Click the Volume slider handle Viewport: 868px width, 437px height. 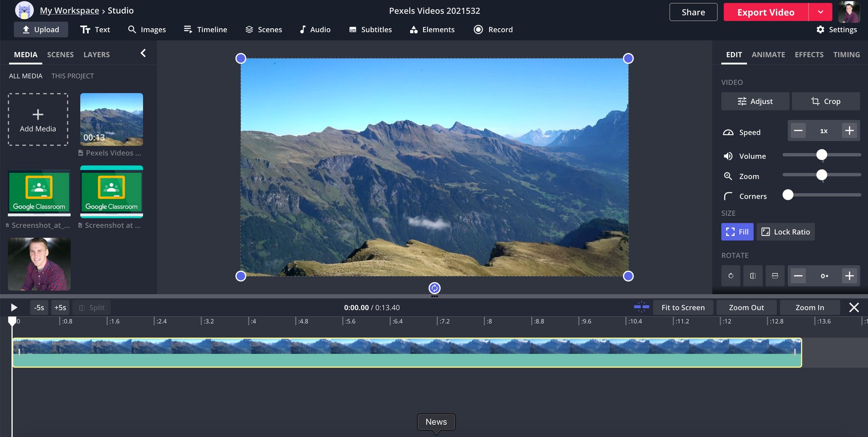pyautogui.click(x=822, y=155)
